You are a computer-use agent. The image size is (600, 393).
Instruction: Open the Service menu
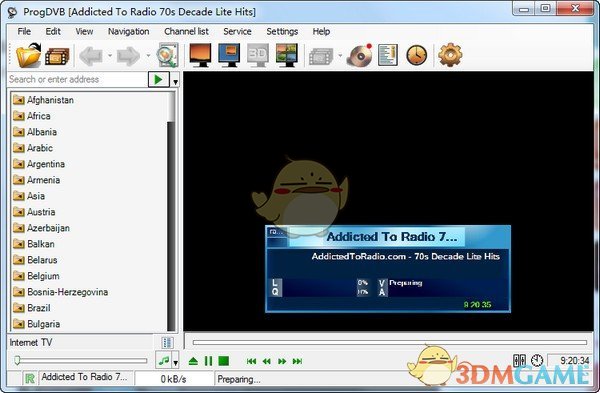[237, 31]
